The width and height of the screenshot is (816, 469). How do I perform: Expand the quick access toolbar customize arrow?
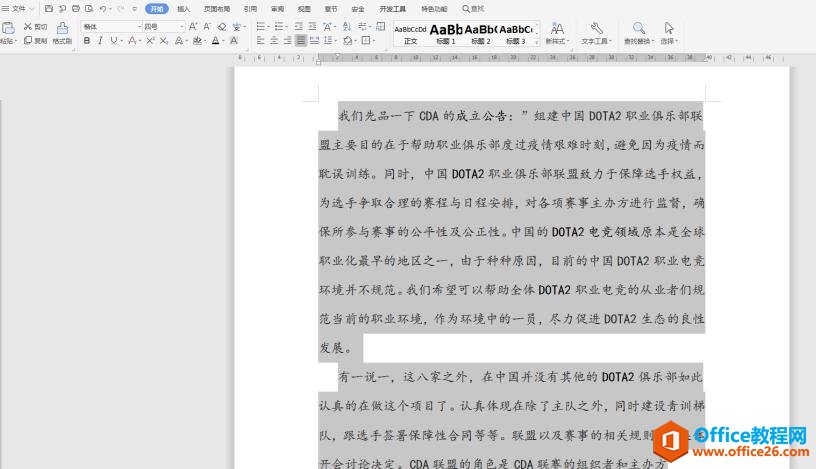(x=135, y=9)
